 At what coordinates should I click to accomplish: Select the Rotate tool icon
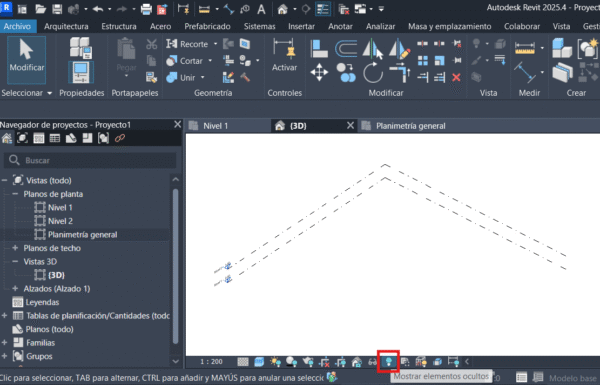coord(373,73)
